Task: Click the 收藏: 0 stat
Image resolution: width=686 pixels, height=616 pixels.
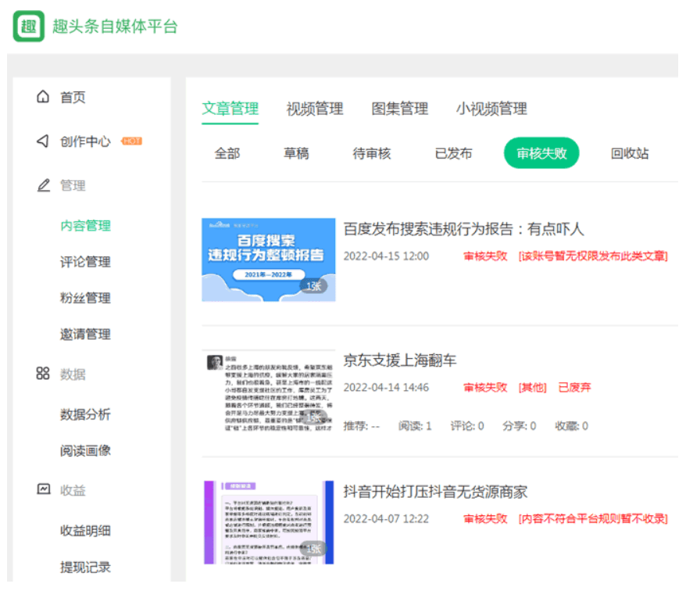Action: coord(571,425)
